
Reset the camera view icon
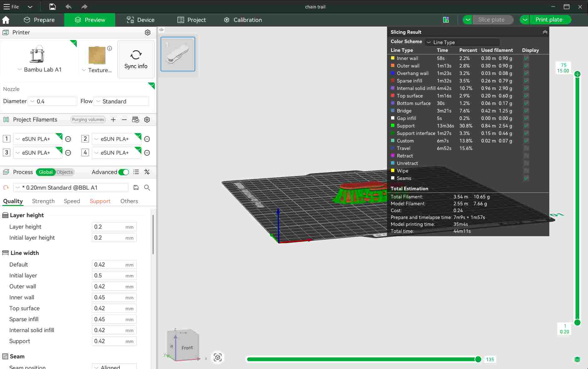tap(218, 357)
